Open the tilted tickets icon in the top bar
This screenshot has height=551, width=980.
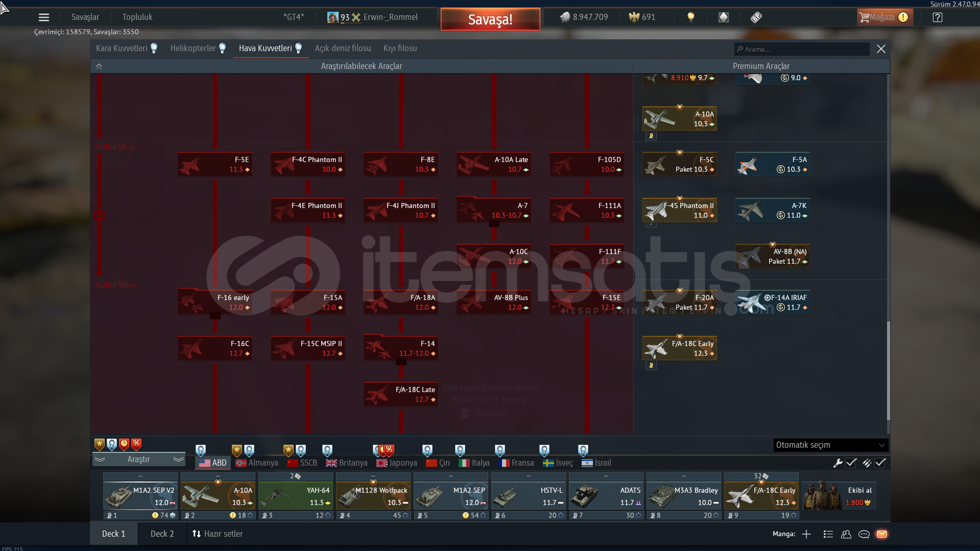coord(756,17)
